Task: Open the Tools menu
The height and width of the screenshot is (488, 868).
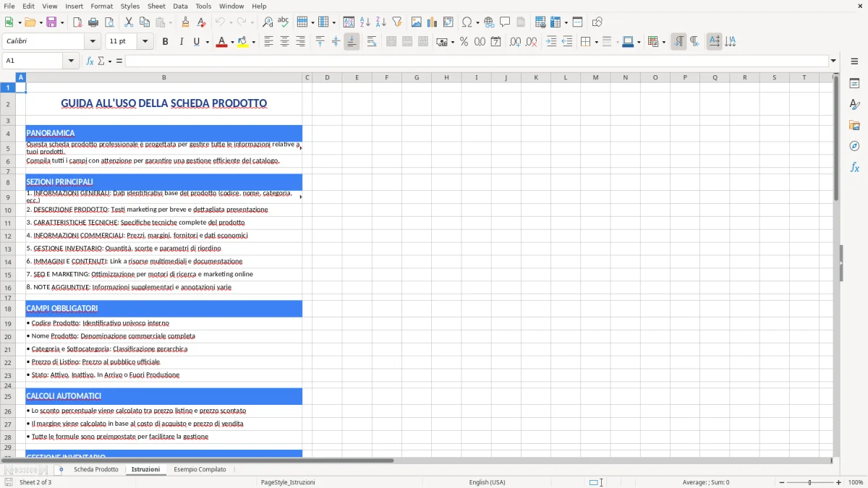Action: click(203, 6)
